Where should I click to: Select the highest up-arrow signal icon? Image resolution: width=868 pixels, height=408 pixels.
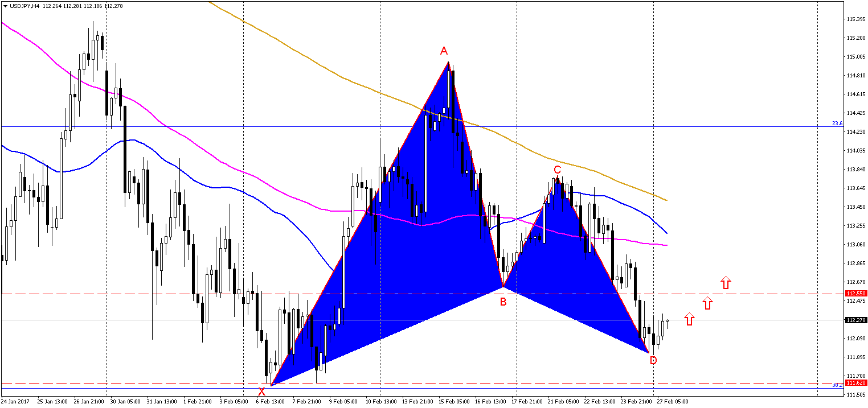point(725,282)
